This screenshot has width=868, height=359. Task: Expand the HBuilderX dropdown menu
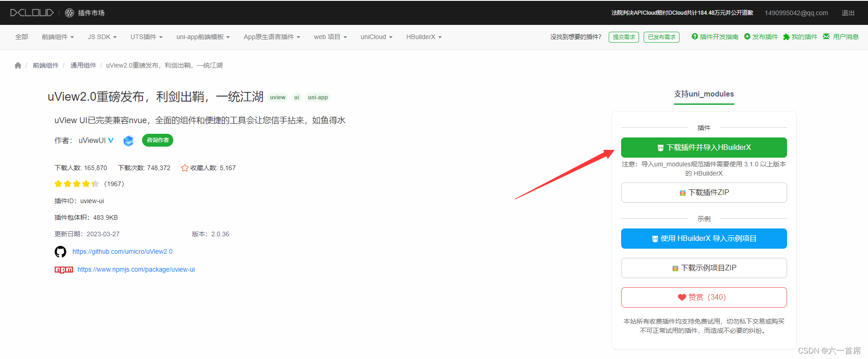coord(424,37)
